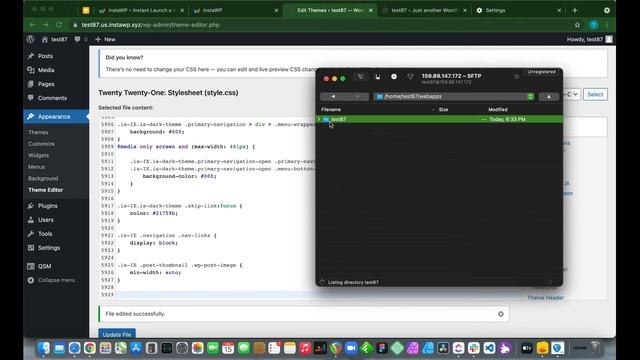Click the Update File button
Viewport: 640px width, 360px height.
click(x=117, y=334)
